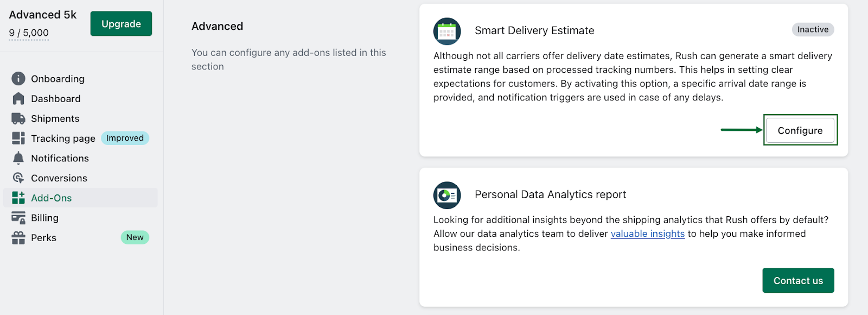The image size is (868, 315).
Task: Click the Perks gift icon
Action: tap(18, 238)
